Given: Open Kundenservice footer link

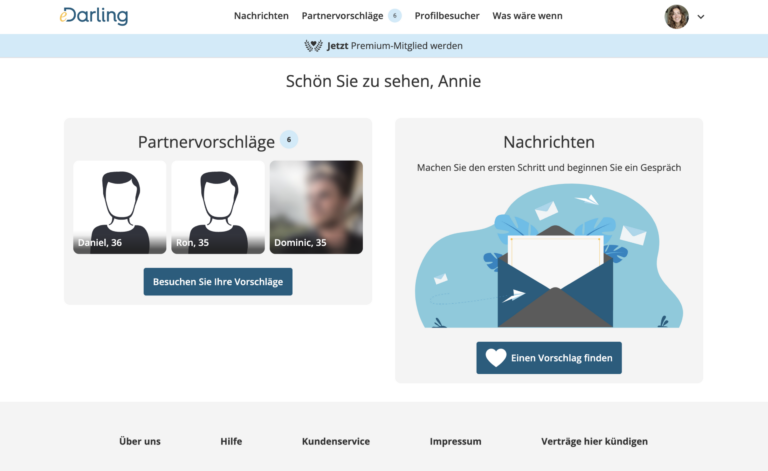Looking at the screenshot, I should 336,441.
